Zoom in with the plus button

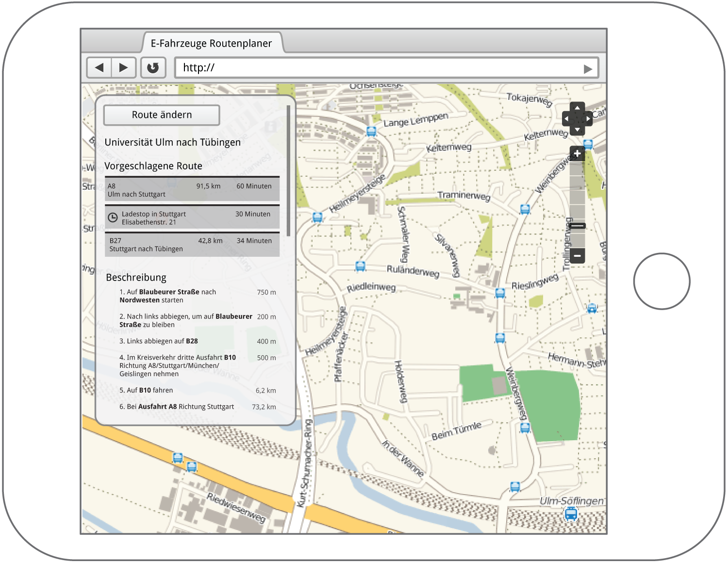point(577,154)
